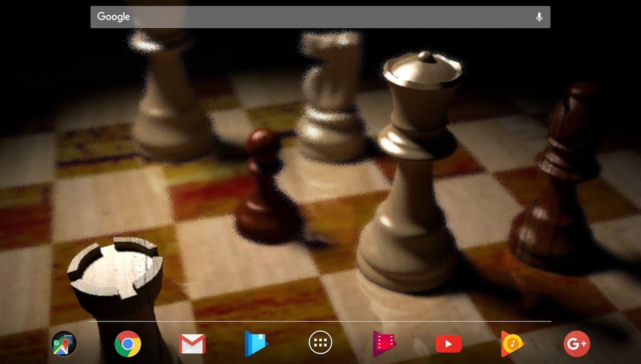Open the Google Maps app
641x364 pixels.
pyautogui.click(x=64, y=344)
